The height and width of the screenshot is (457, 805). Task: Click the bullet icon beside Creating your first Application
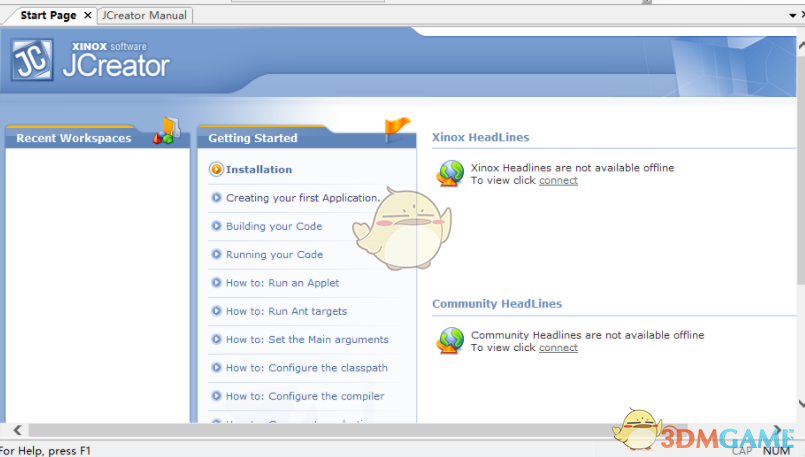[216, 198]
